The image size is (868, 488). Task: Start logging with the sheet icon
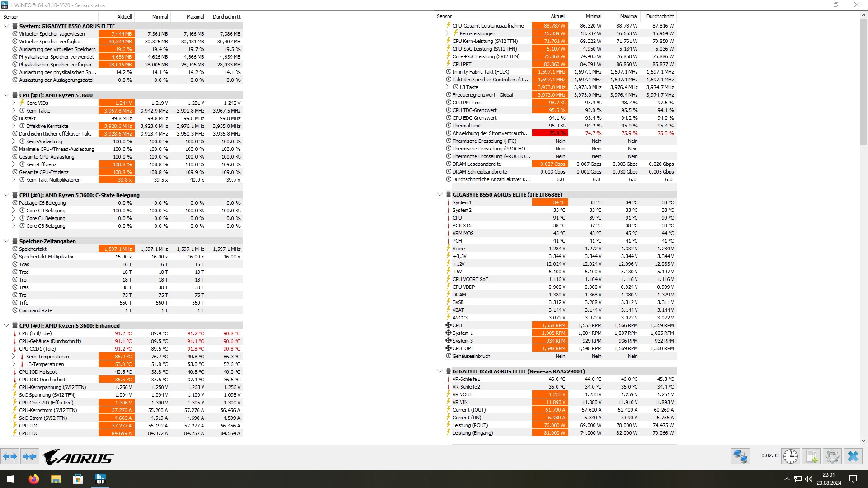click(x=811, y=456)
